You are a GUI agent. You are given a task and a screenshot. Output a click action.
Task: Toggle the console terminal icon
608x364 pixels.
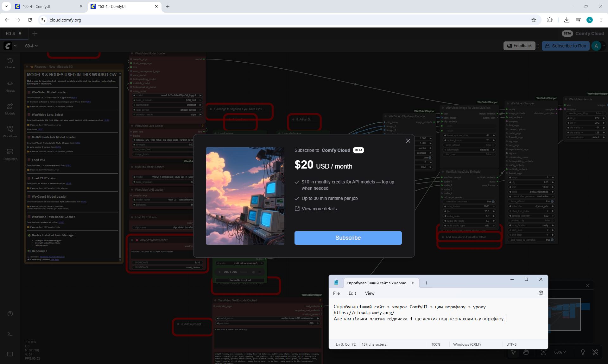(10, 334)
